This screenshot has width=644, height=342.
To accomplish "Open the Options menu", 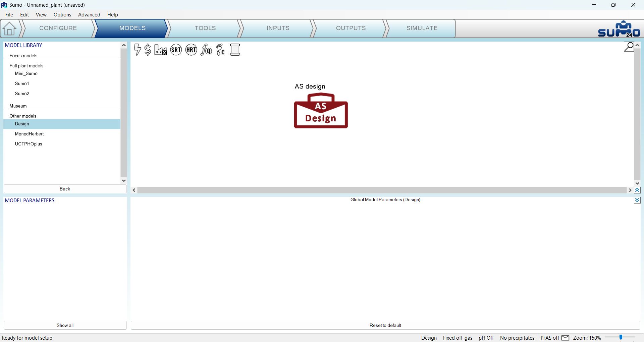I will click(62, 15).
